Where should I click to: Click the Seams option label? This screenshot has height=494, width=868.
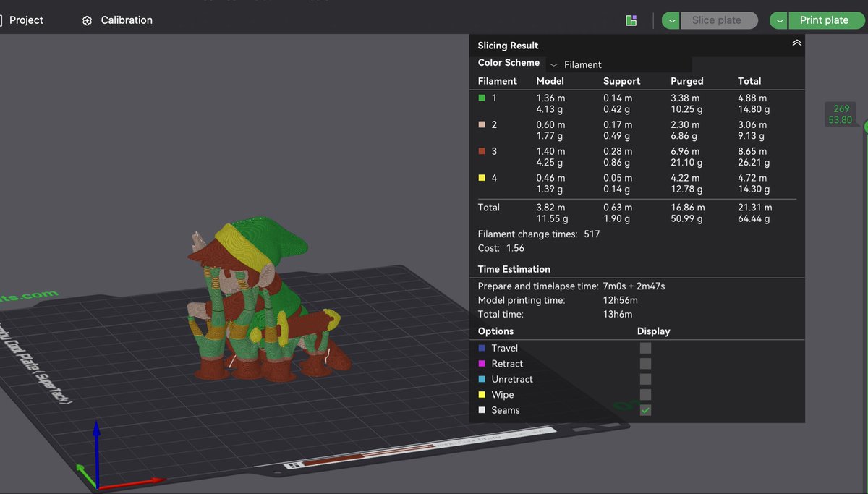click(x=505, y=410)
